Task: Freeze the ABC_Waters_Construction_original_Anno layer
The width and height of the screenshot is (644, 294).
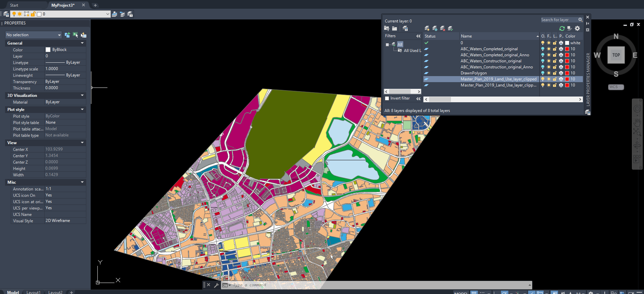Action: pyautogui.click(x=549, y=67)
